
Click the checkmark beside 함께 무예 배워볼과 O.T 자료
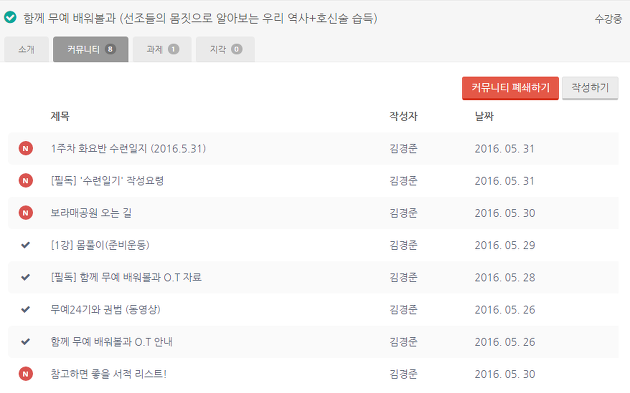pos(25,277)
